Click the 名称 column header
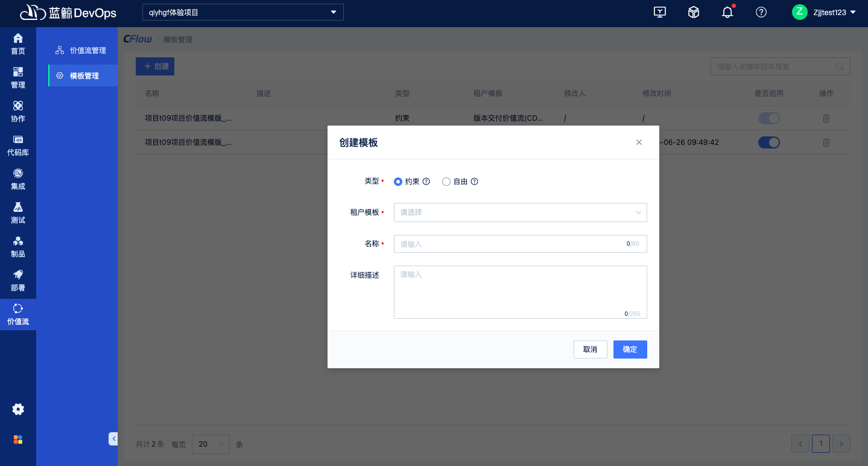 [x=152, y=94]
